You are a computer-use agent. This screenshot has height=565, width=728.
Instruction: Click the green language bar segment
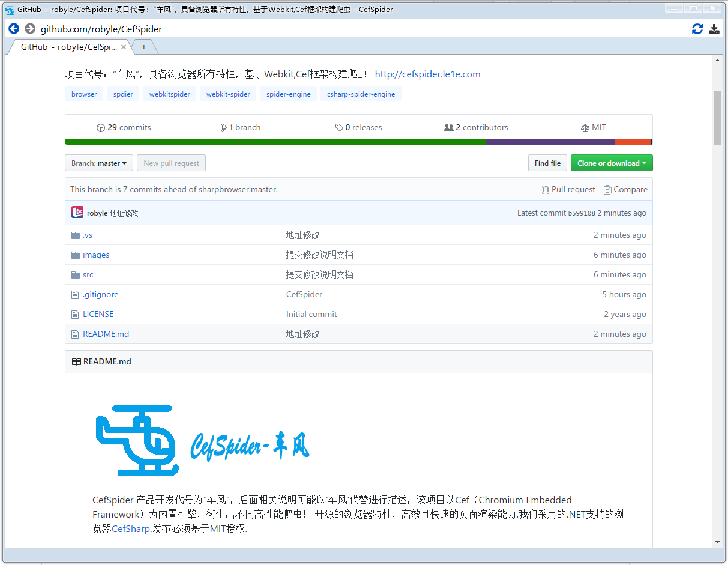275,142
